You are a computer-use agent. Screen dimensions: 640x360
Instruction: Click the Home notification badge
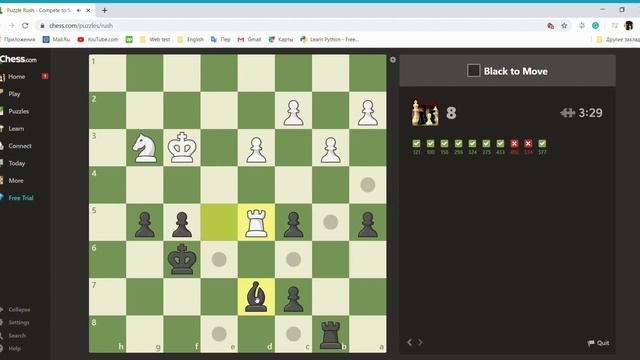45,76
